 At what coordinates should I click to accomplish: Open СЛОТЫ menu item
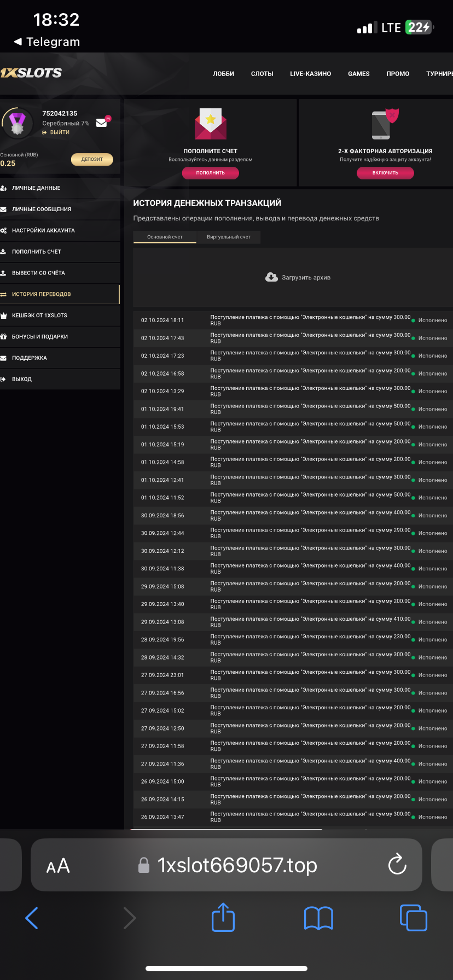pos(262,74)
